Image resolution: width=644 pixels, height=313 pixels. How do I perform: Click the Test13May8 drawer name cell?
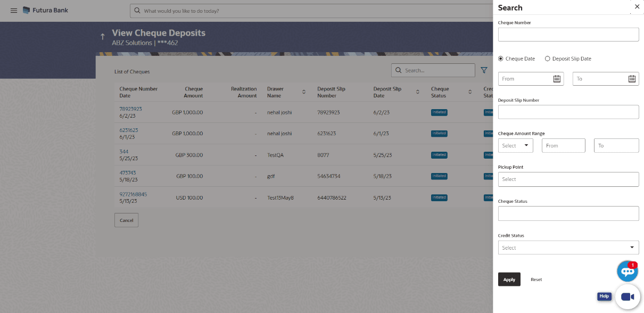point(280,197)
